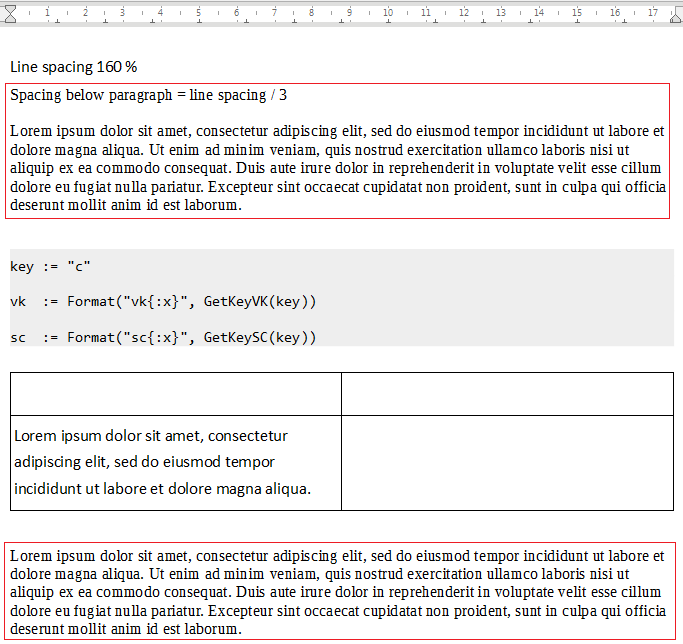Viewport: 683px width, 644px height.
Task: Click the ruler at the 5 mark
Action: pyautogui.click(x=199, y=13)
